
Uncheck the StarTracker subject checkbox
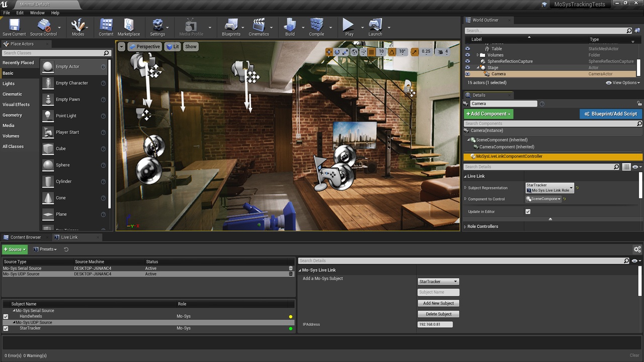pos(6,328)
